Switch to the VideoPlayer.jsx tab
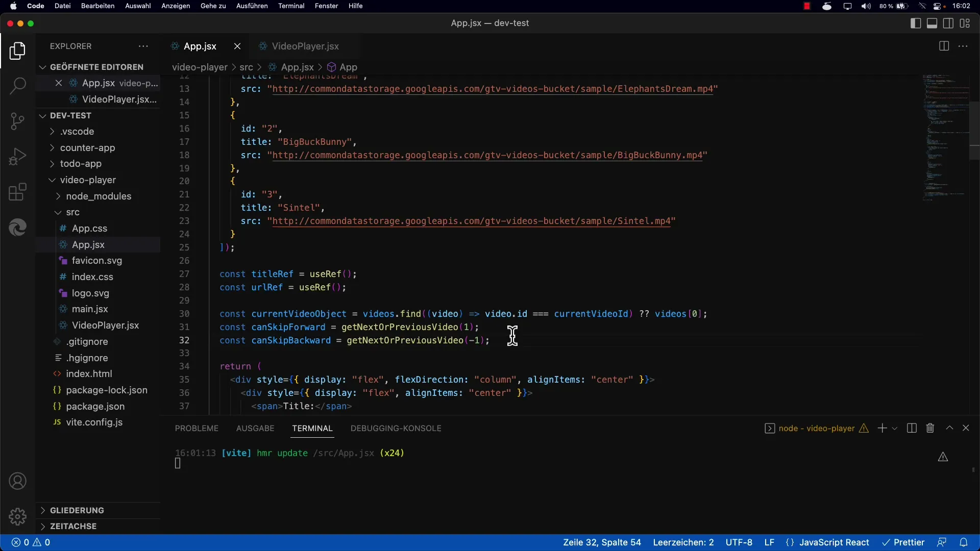The width and height of the screenshot is (980, 551). pyautogui.click(x=305, y=46)
